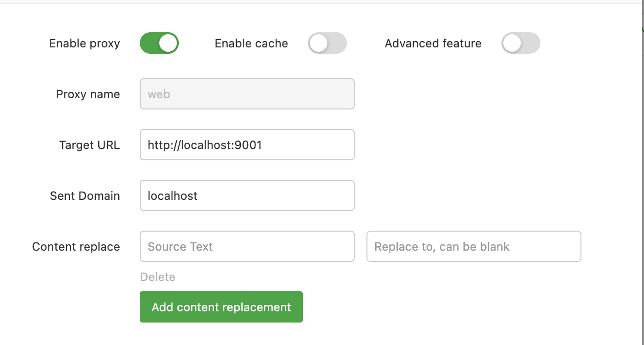
Task: Click Add content replacement button
Action: [221, 307]
